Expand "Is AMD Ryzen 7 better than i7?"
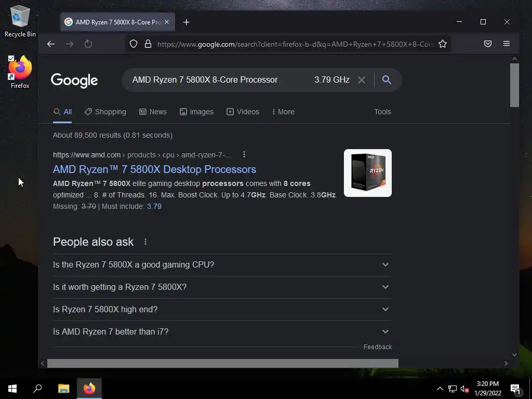 pos(222,332)
